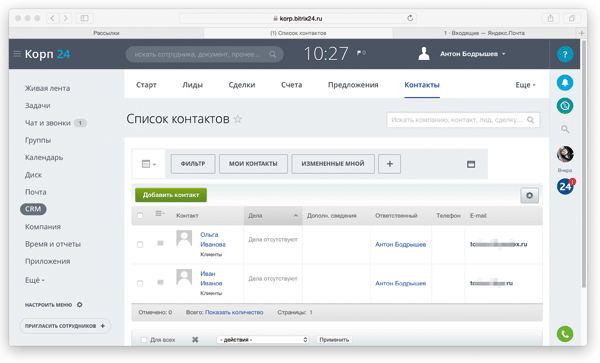Apply the ИЗМЕНЕННЫЕ МНОЙ filter
The height and width of the screenshot is (363, 600).
(x=333, y=164)
